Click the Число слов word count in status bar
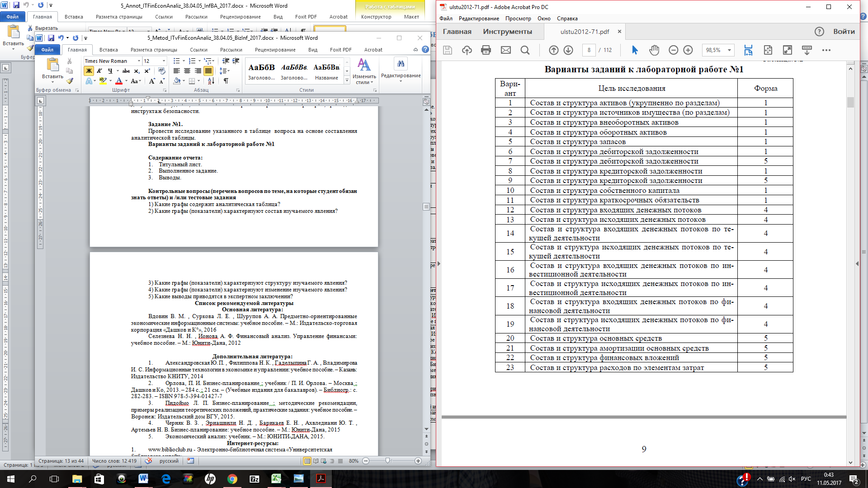 pos(114,461)
